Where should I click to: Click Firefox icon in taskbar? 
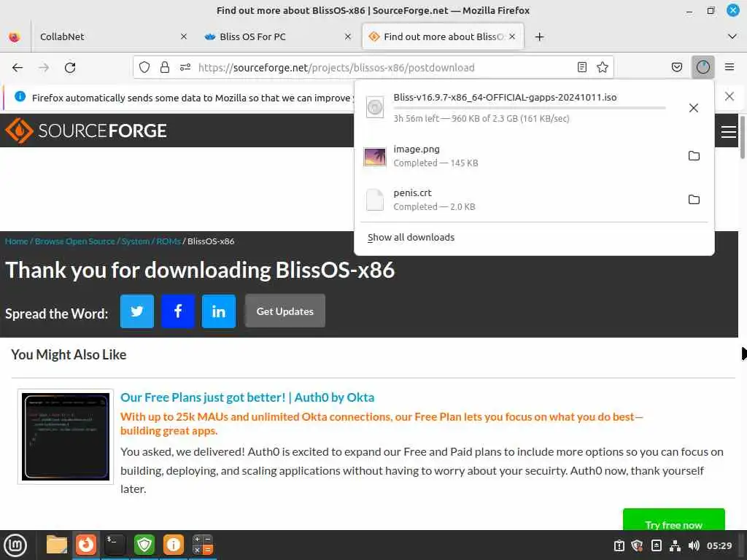[x=86, y=545]
